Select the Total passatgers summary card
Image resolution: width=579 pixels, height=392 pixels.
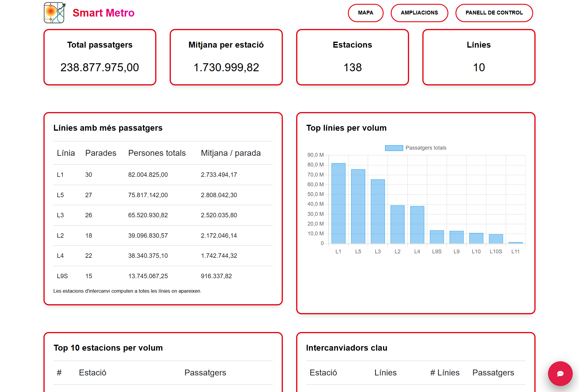pyautogui.click(x=100, y=57)
